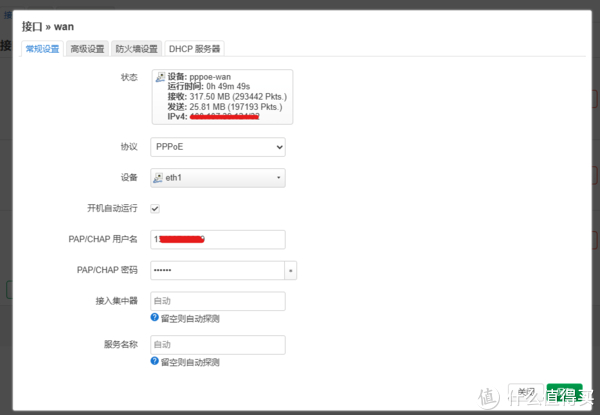The width and height of the screenshot is (600, 415).
Task: Reveal password with the asterisk button
Action: 290,270
